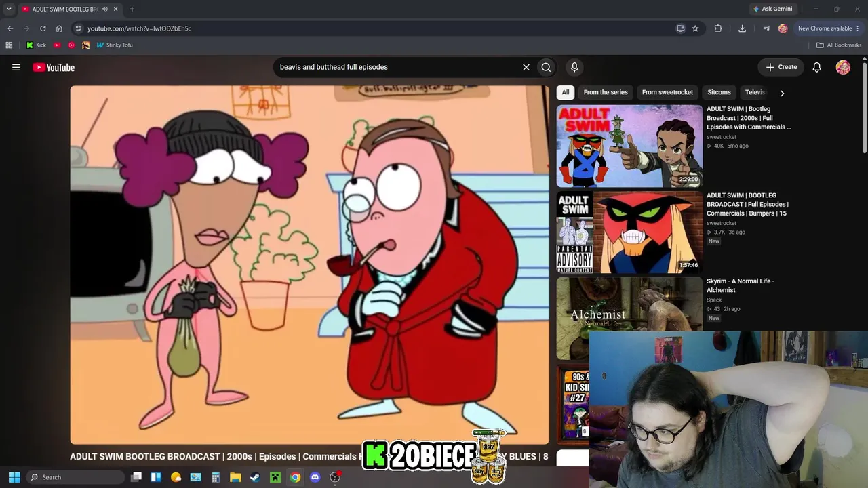Open 'ADULT SWIM | Bootleg Broadcast | 2000s' title

(749, 118)
